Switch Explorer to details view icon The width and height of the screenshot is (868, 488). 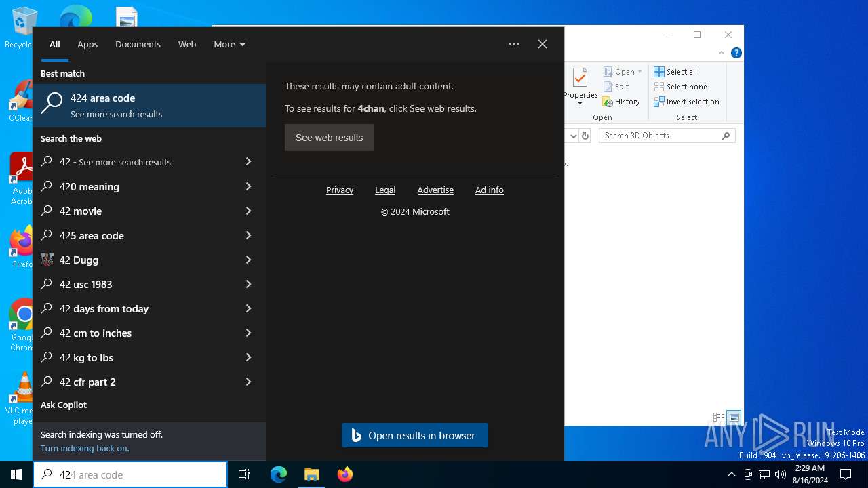coord(718,418)
